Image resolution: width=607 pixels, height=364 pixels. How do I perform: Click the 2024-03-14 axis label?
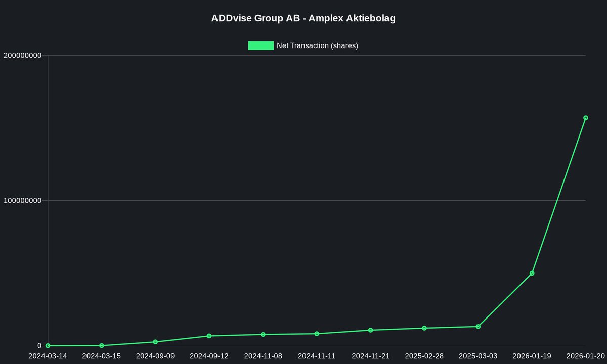[x=48, y=356]
